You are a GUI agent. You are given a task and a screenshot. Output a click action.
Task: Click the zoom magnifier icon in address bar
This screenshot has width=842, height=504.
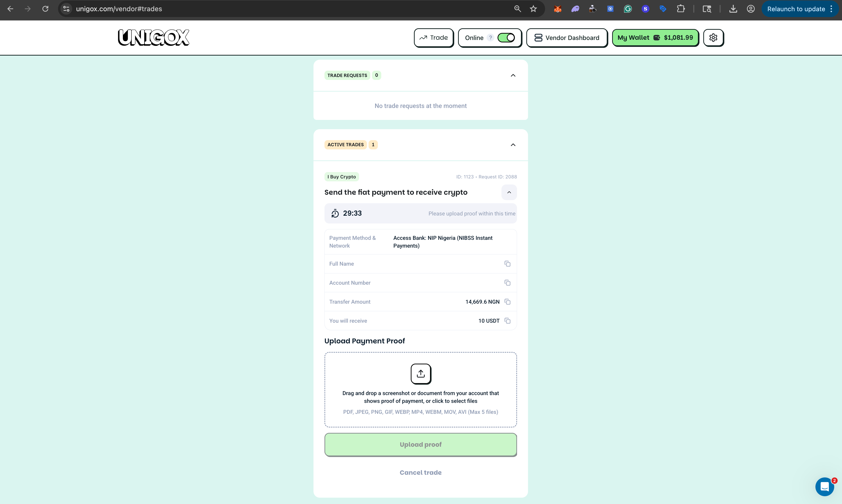[x=517, y=9]
